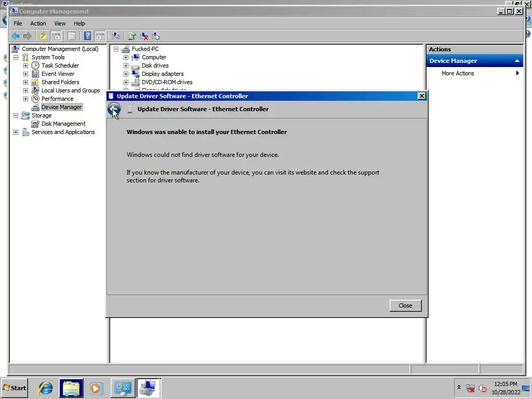Collapse the Fucked-PC device root
The height and width of the screenshot is (399, 532).
click(x=116, y=49)
